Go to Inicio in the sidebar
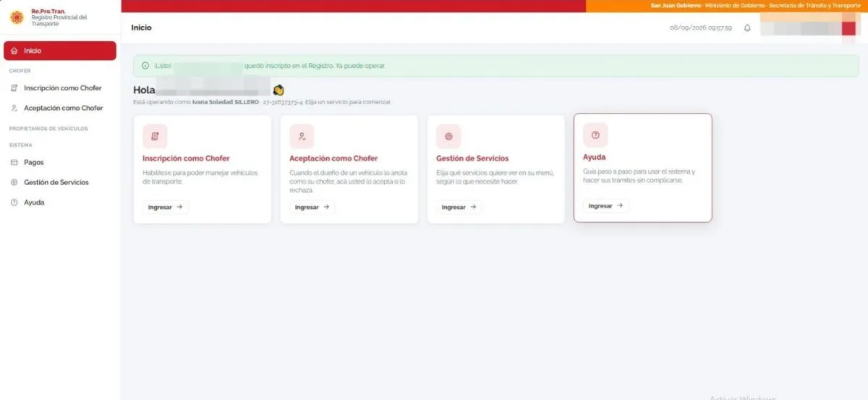The width and height of the screenshot is (868, 400). tap(60, 51)
